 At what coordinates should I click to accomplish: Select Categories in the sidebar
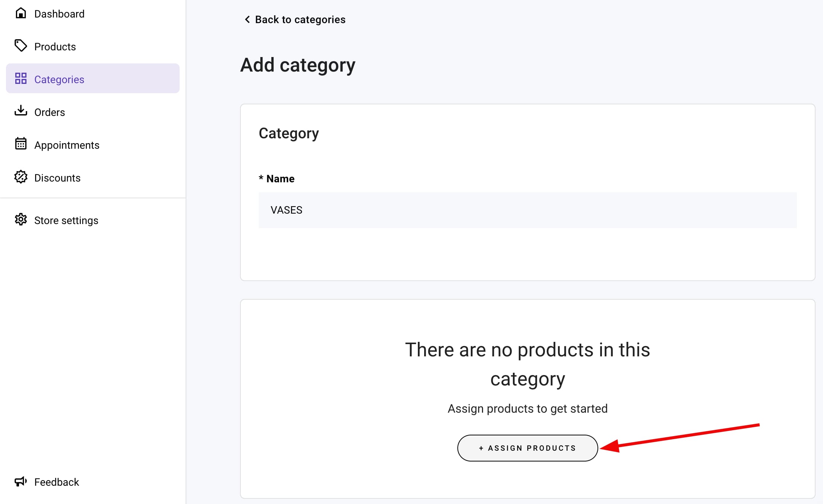[59, 80]
